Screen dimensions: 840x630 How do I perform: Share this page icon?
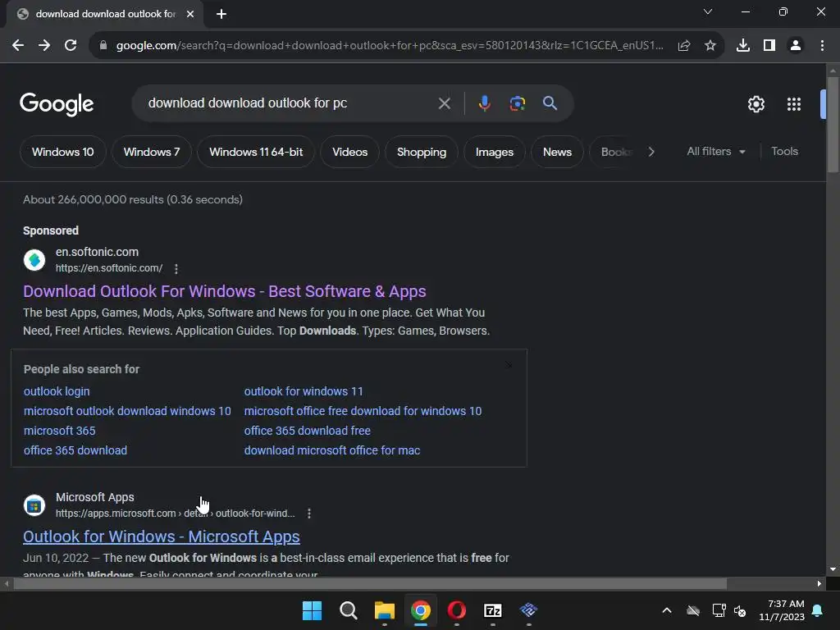(x=684, y=46)
